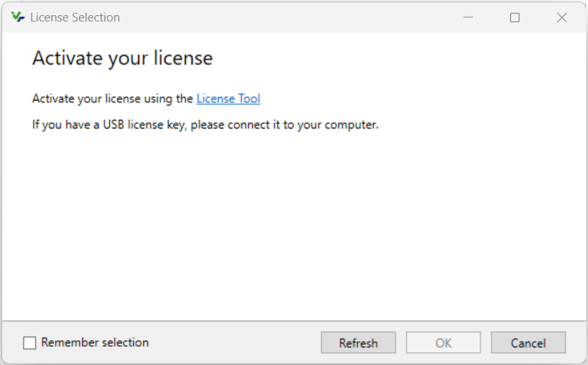Click the disabled OK button

[x=443, y=342]
